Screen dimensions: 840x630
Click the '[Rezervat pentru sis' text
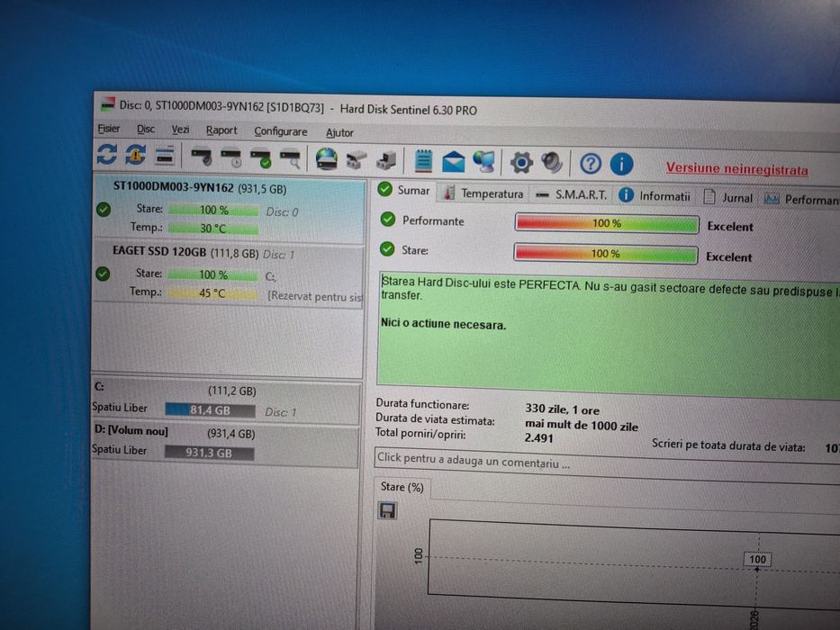315,296
